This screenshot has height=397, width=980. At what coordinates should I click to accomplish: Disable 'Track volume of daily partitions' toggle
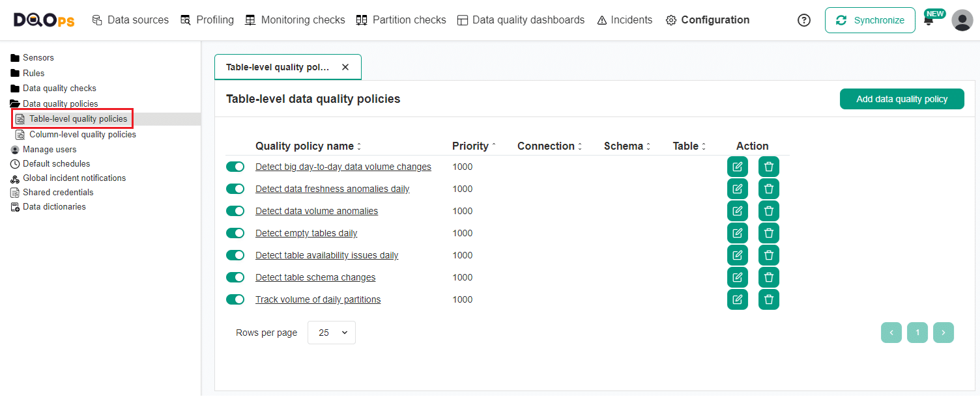[235, 299]
